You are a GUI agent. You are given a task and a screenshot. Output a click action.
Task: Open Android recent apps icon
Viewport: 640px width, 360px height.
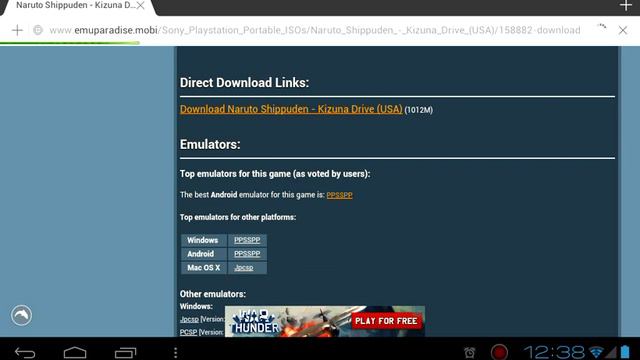click(125, 352)
